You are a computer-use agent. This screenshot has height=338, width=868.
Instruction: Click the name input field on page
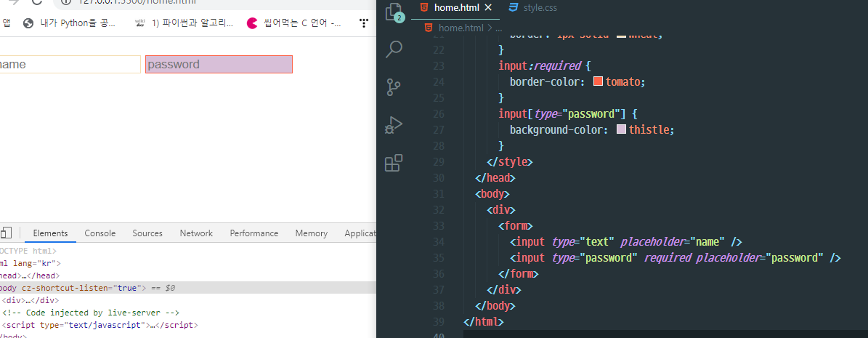[69, 64]
